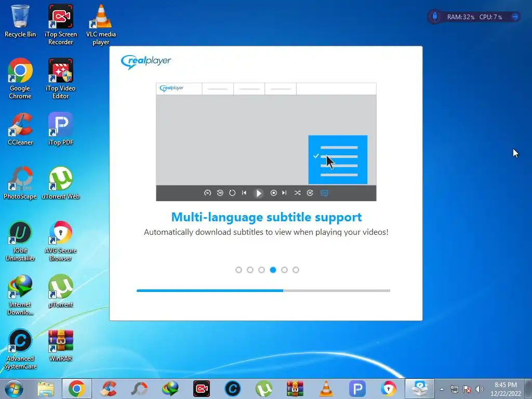
Task: Select iTop Screen Recorder desktop shortcut
Action: pos(60,24)
